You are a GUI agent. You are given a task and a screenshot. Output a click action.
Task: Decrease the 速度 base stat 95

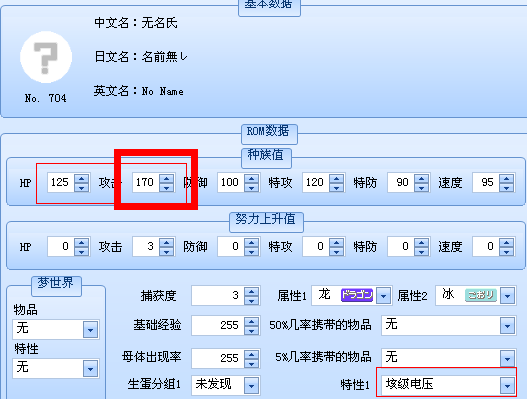point(506,188)
